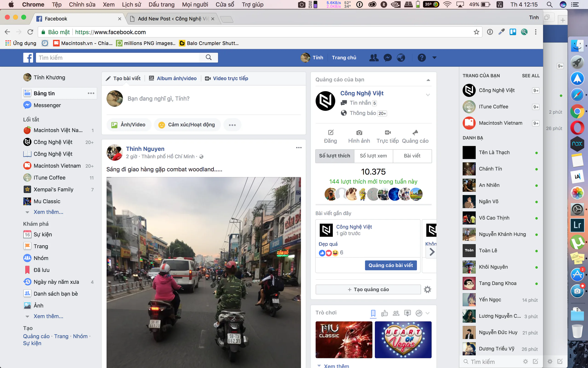This screenshot has width=588, height=368.
Task: Open the Quick Help question icon
Action: [421, 58]
